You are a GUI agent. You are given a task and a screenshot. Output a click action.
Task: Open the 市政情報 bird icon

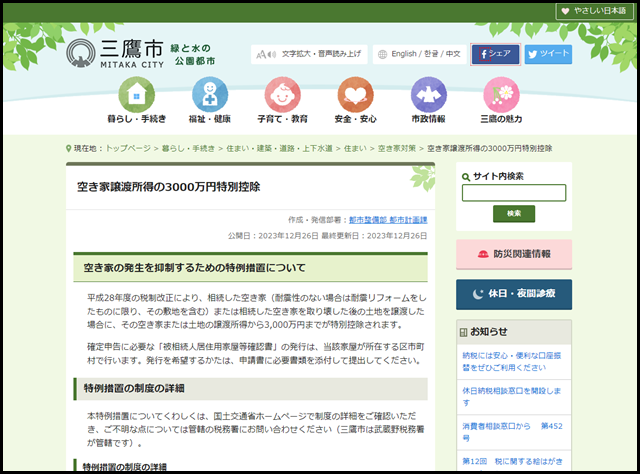coord(429,95)
